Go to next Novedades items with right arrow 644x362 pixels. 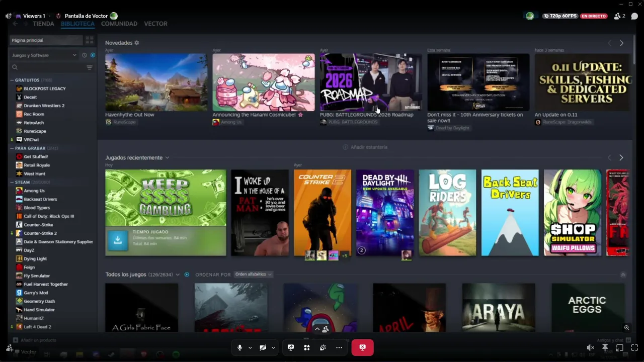point(621,43)
